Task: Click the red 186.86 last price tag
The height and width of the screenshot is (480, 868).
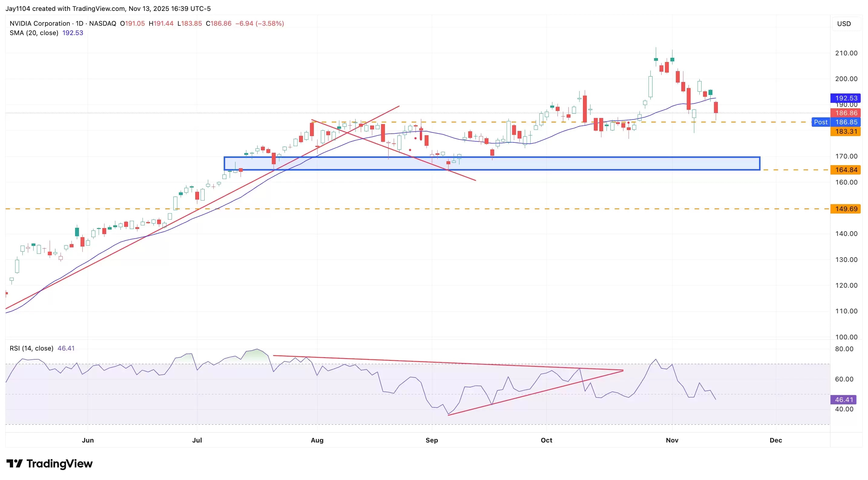Action: click(x=845, y=113)
